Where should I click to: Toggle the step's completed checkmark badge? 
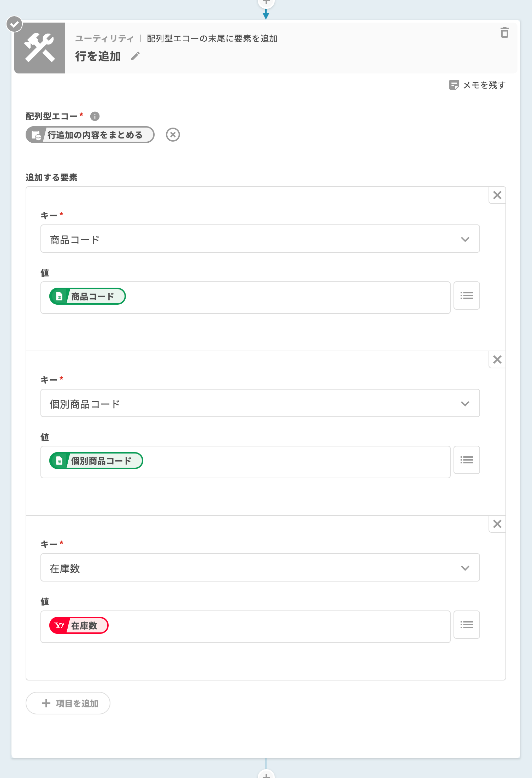pos(14,24)
